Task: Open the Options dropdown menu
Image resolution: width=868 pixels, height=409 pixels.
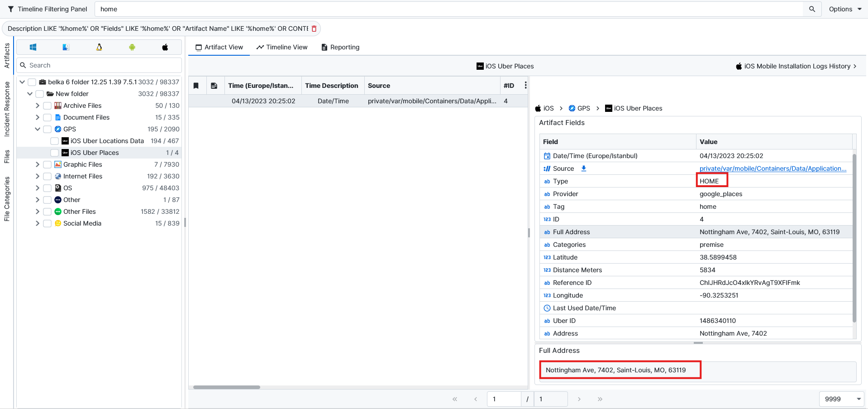Action: point(845,9)
